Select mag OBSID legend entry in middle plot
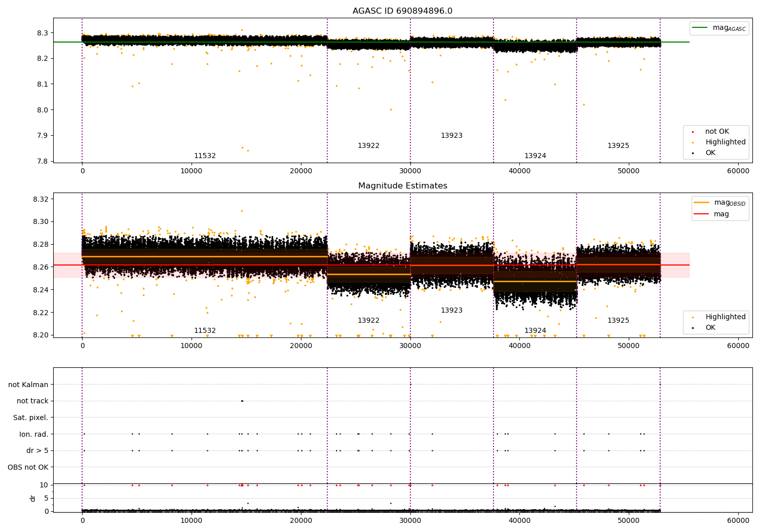This screenshot has height=532, width=760. click(x=719, y=203)
